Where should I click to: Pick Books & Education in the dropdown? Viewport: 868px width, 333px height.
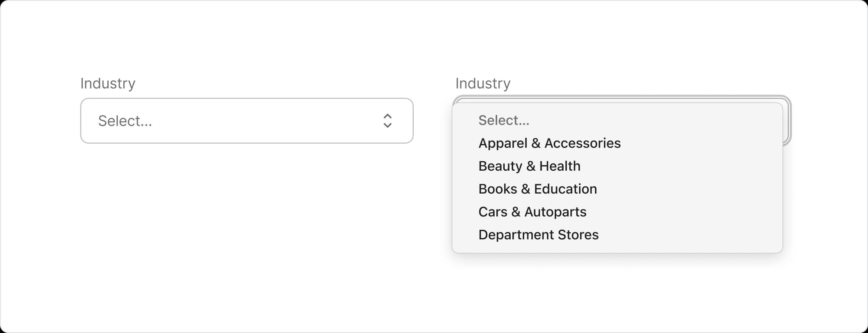coord(537,189)
